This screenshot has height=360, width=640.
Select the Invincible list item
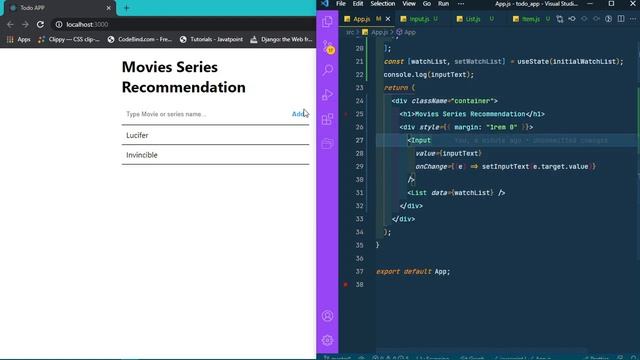click(x=215, y=155)
